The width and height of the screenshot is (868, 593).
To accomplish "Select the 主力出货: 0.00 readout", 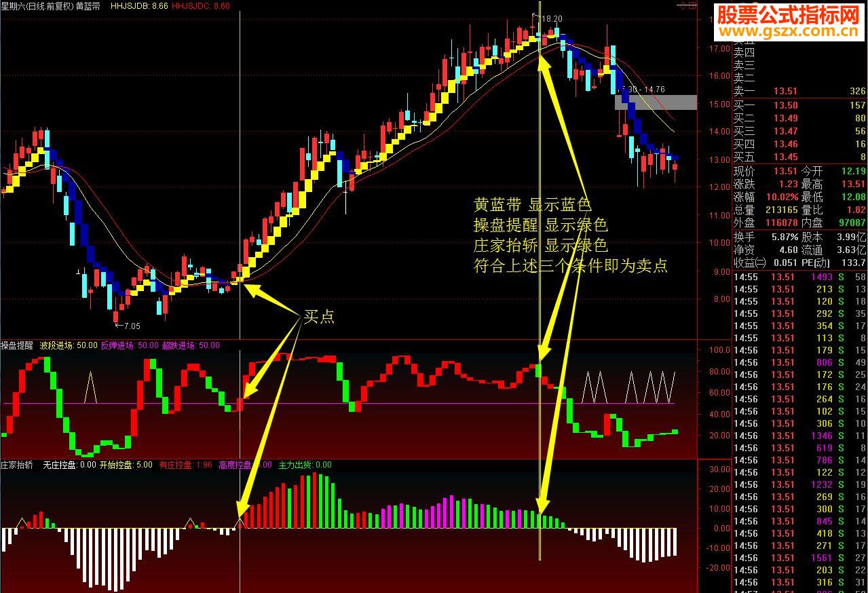I will pyautogui.click(x=305, y=465).
